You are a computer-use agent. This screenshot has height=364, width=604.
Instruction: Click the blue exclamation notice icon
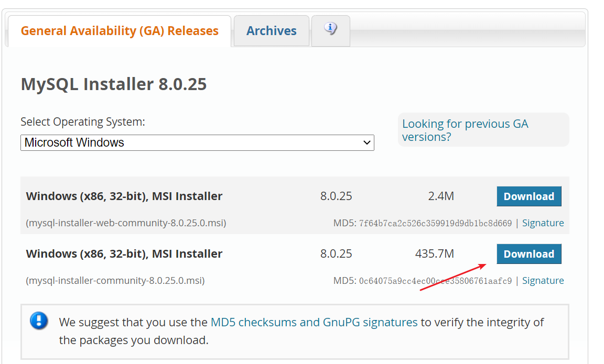pos(39,321)
